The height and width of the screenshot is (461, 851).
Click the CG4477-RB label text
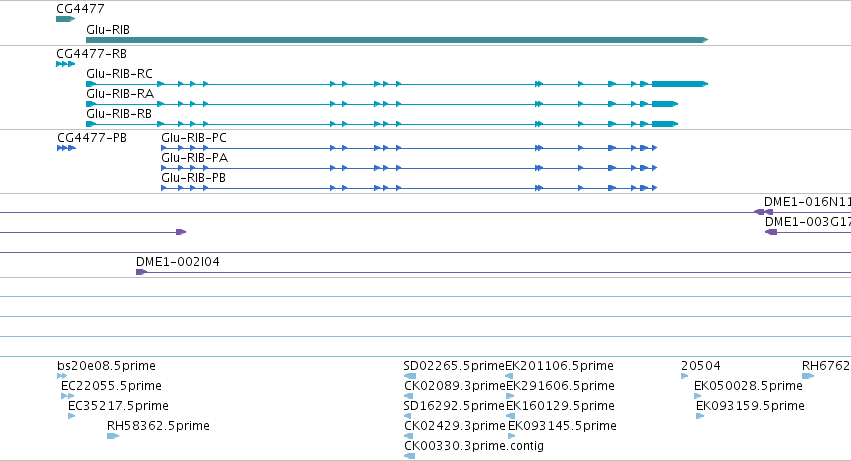click(91, 54)
